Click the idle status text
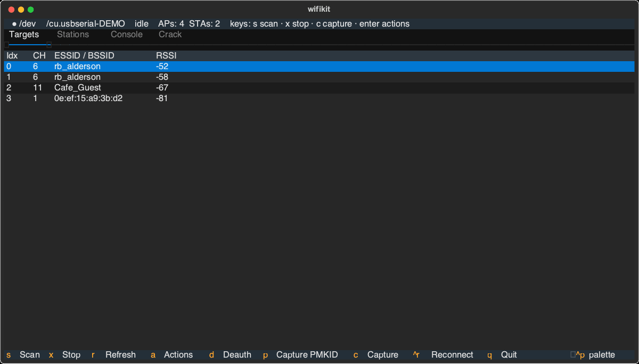This screenshot has width=639, height=364. point(142,24)
